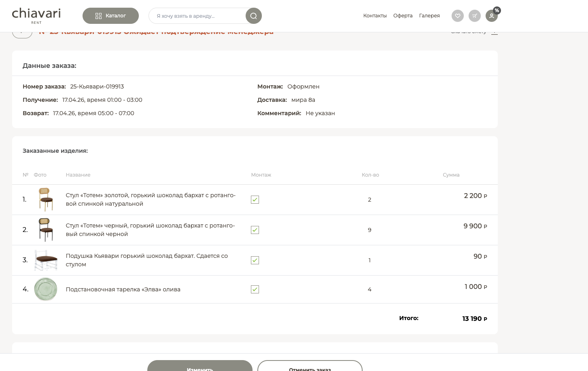Click the 90 ₽ sum
The width and height of the screenshot is (588, 371).
pos(480,256)
